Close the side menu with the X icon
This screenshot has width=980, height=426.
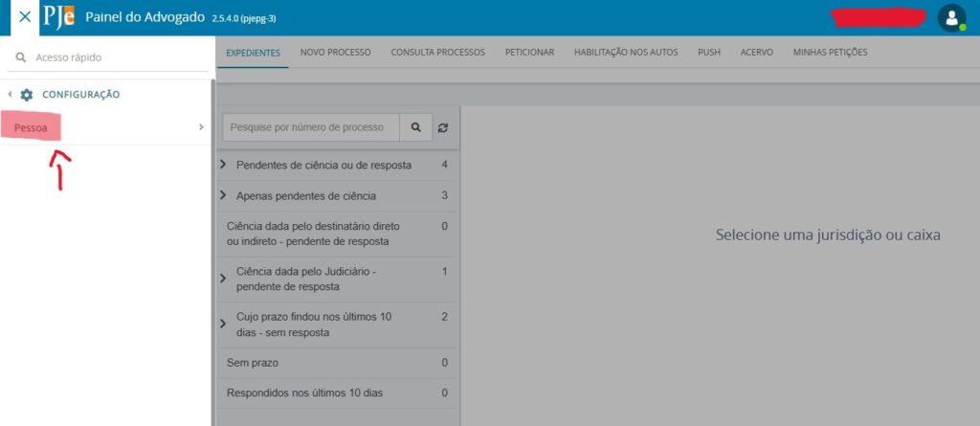25,17
